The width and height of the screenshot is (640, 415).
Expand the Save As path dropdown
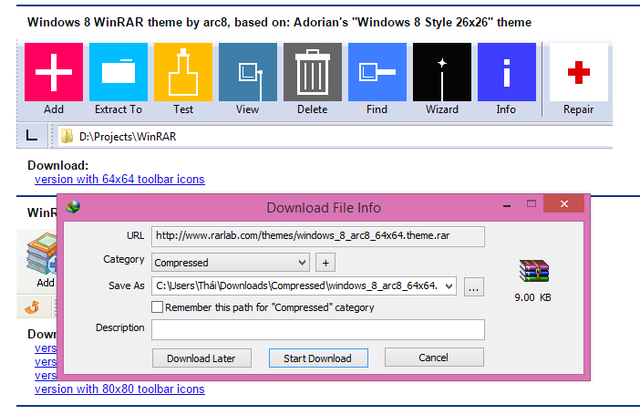click(x=449, y=286)
